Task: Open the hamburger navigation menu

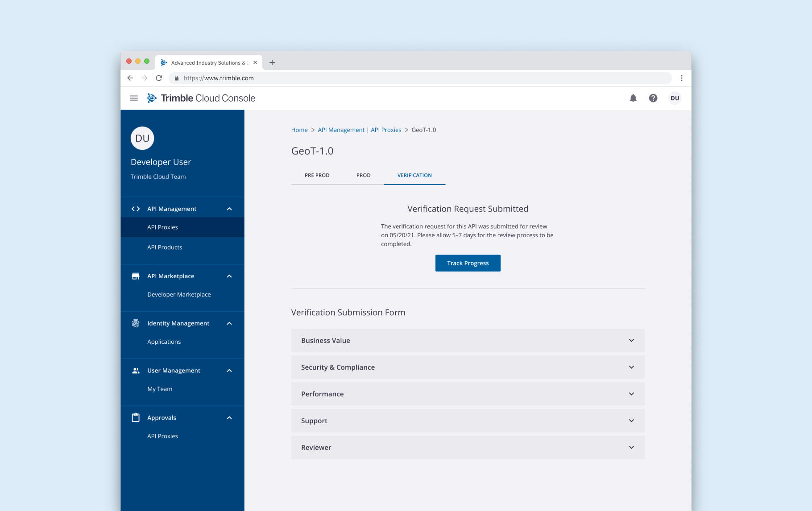Action: coord(134,98)
